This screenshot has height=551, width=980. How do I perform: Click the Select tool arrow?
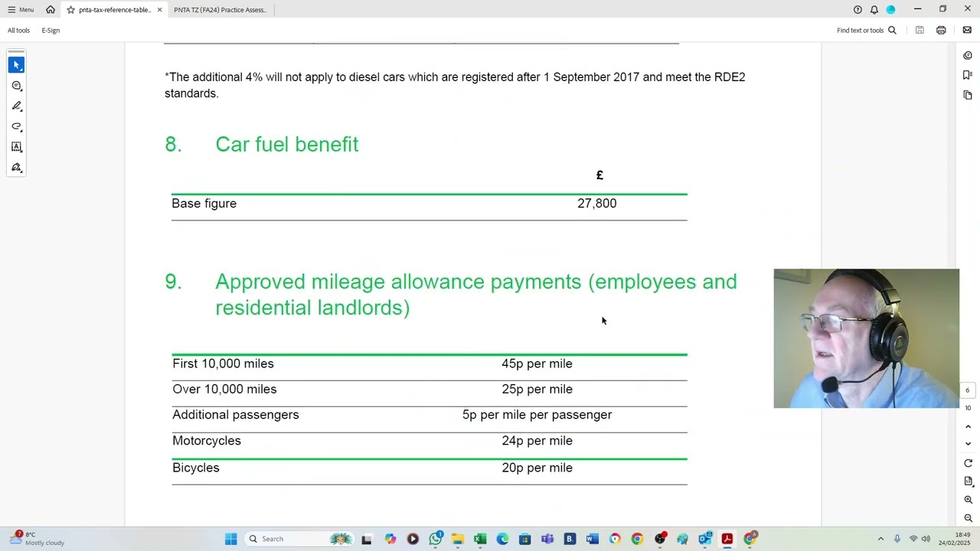17,65
